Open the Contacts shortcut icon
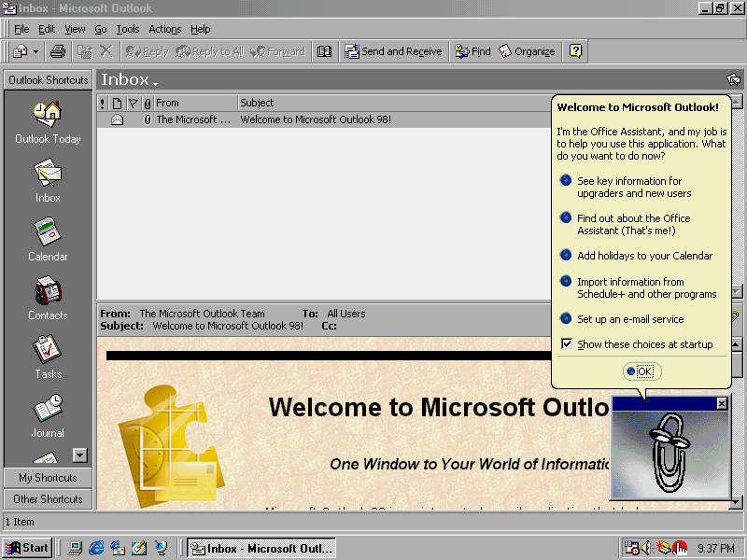The height and width of the screenshot is (560, 747). point(48,292)
